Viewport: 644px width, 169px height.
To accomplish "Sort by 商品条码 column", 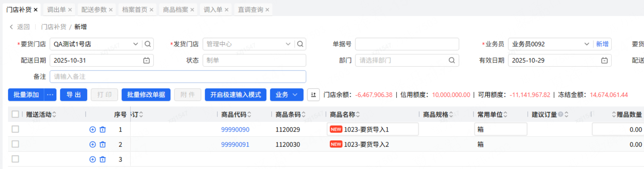I will click(303, 114).
